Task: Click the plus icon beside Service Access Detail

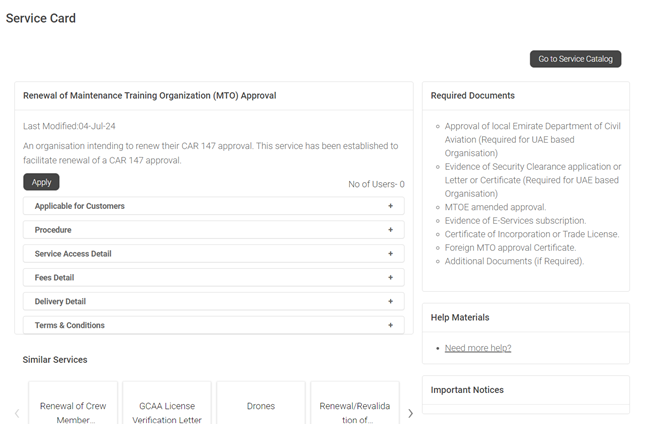Action: 390,254
